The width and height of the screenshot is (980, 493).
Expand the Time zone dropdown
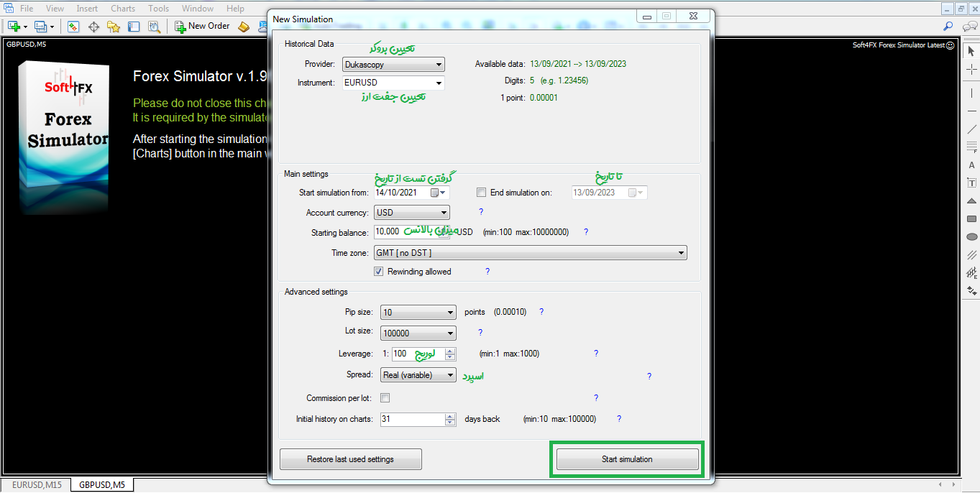[x=531, y=253]
